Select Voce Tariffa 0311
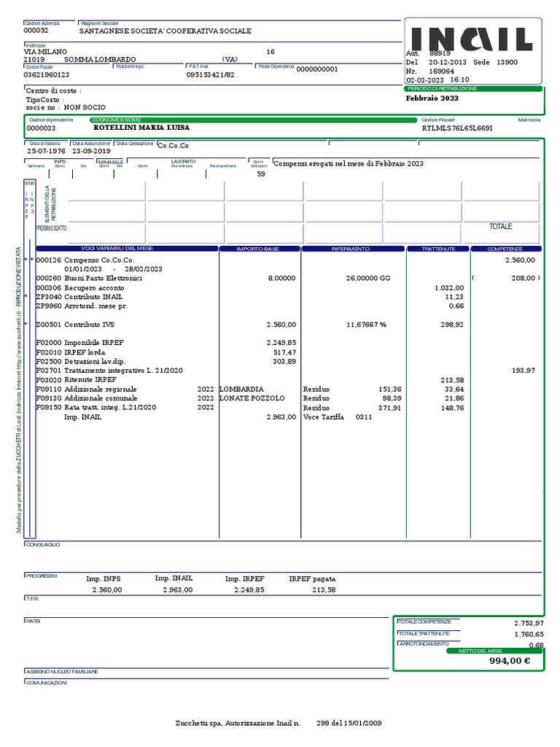Image resolution: width=560 pixels, height=747 pixels. pyautogui.click(x=338, y=417)
